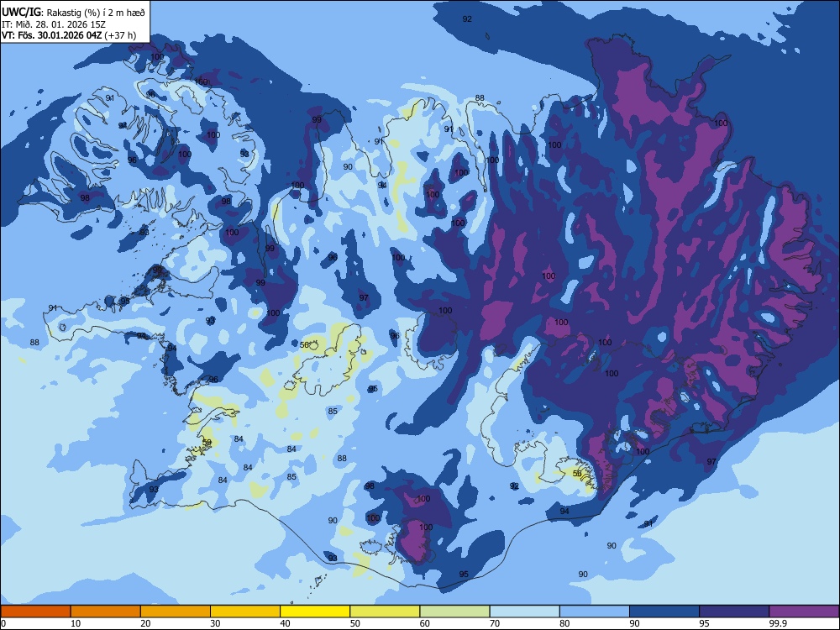Click the orange 10–20 legend swatch

tap(106, 612)
